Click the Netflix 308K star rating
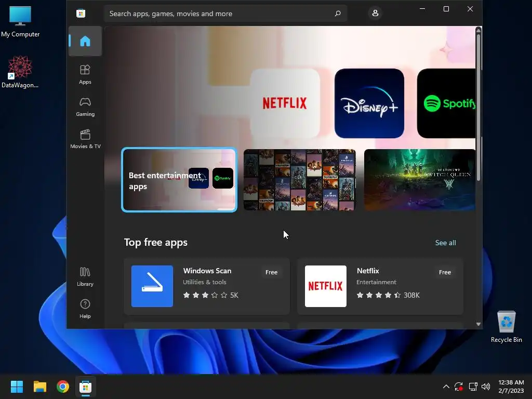Image resolution: width=532 pixels, height=399 pixels. pos(388,295)
